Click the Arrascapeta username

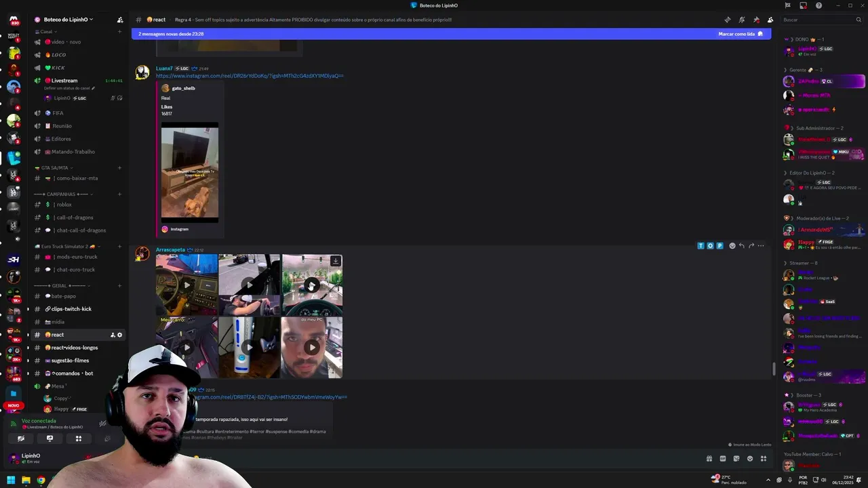click(170, 250)
